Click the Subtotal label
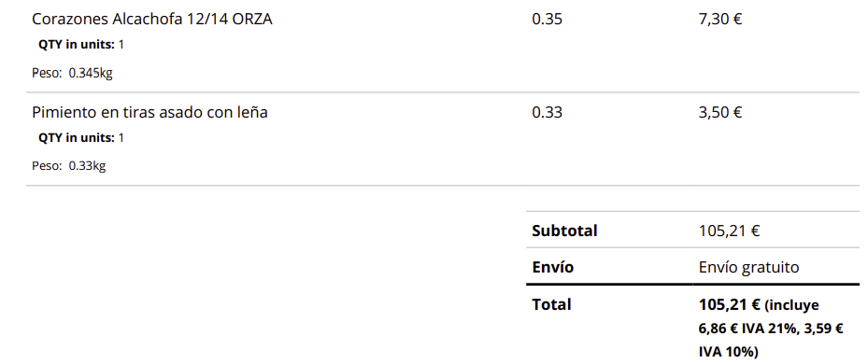This screenshot has height=364, width=868. point(564,231)
